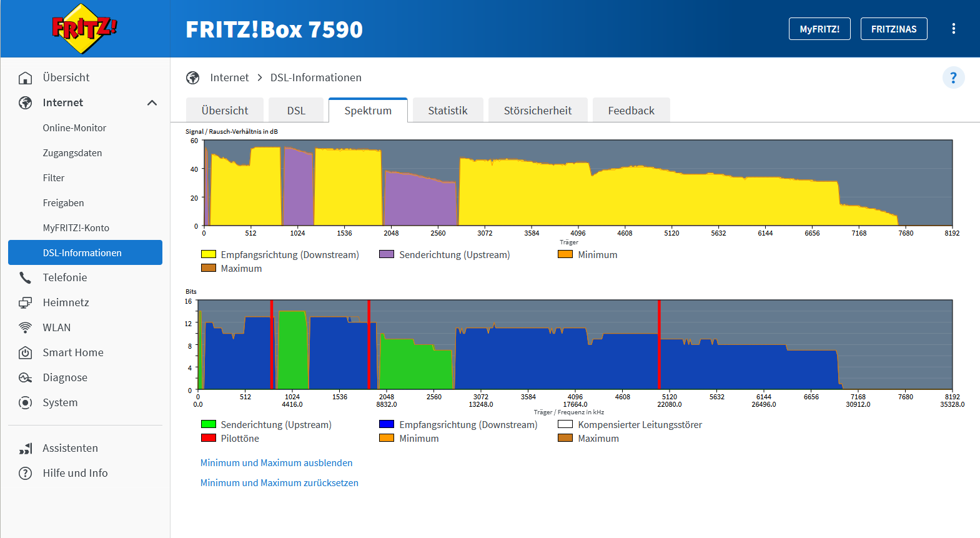Open the three-dot options menu
Screen dimensions: 980x538
coord(953,29)
